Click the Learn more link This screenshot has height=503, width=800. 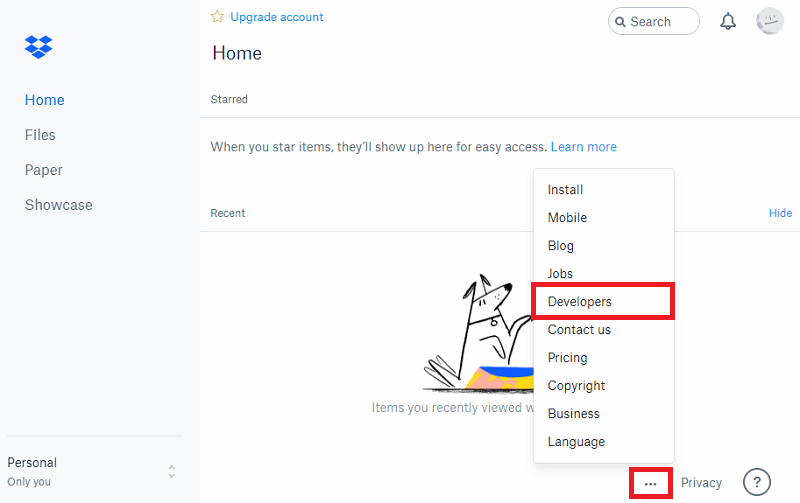(x=584, y=147)
